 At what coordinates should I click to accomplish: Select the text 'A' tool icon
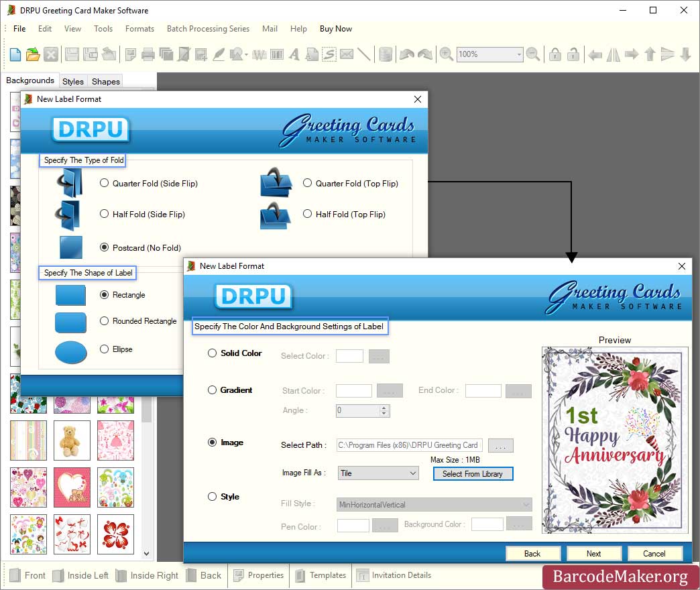294,54
